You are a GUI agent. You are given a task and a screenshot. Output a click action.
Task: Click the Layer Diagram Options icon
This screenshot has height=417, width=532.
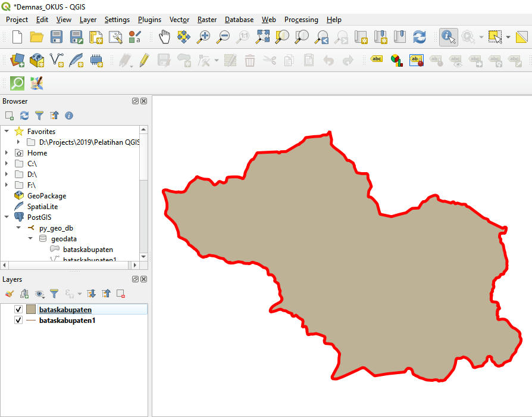[x=396, y=60]
